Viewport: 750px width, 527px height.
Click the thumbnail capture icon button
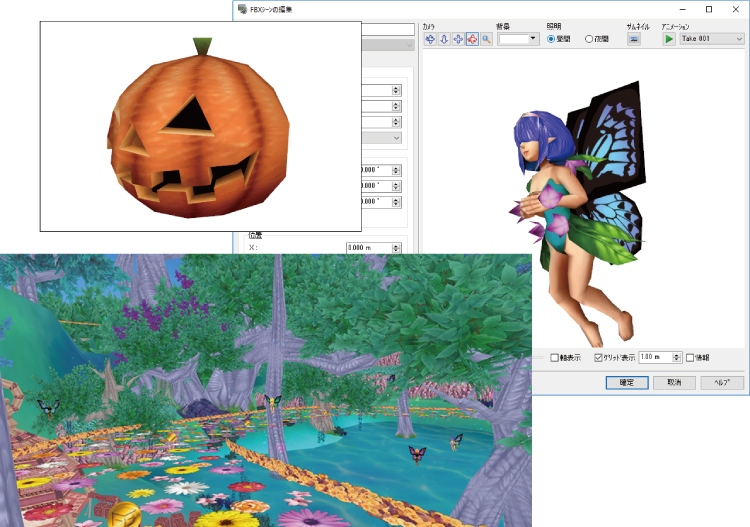[634, 39]
